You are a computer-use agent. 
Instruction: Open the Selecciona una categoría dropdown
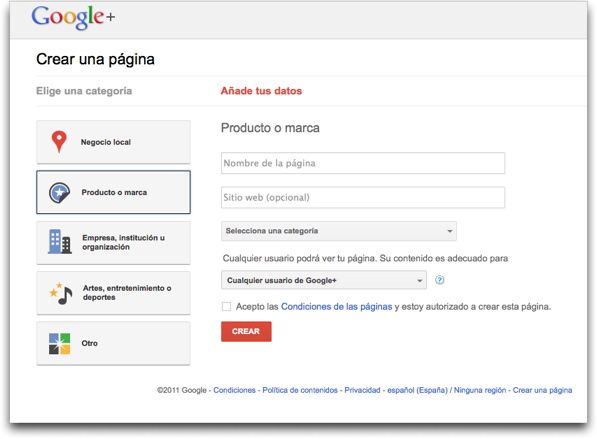coord(339,231)
